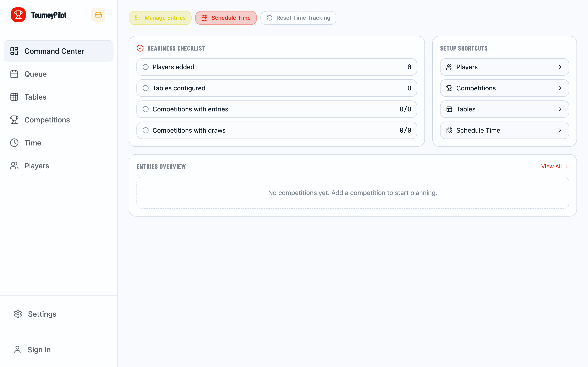Toggle the Tables configured checklist circle

(x=145, y=88)
